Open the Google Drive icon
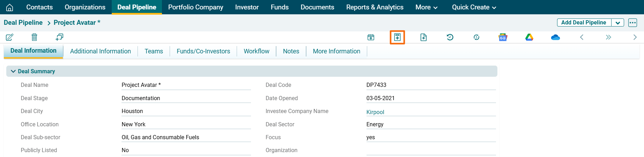 click(529, 37)
